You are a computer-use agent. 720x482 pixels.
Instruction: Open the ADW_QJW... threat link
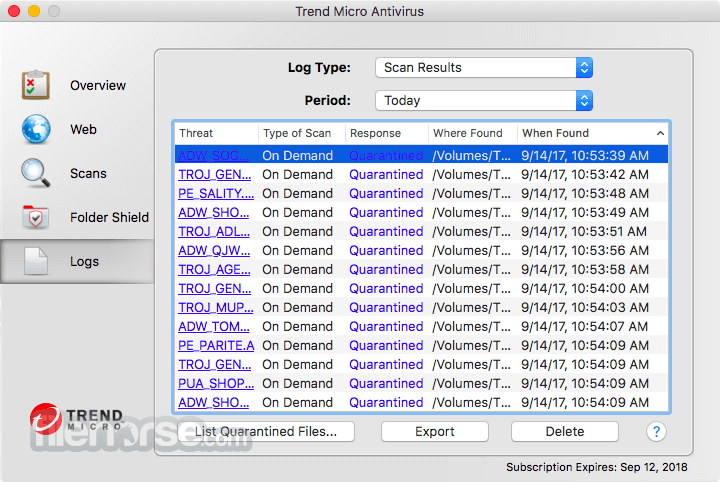tap(214, 251)
